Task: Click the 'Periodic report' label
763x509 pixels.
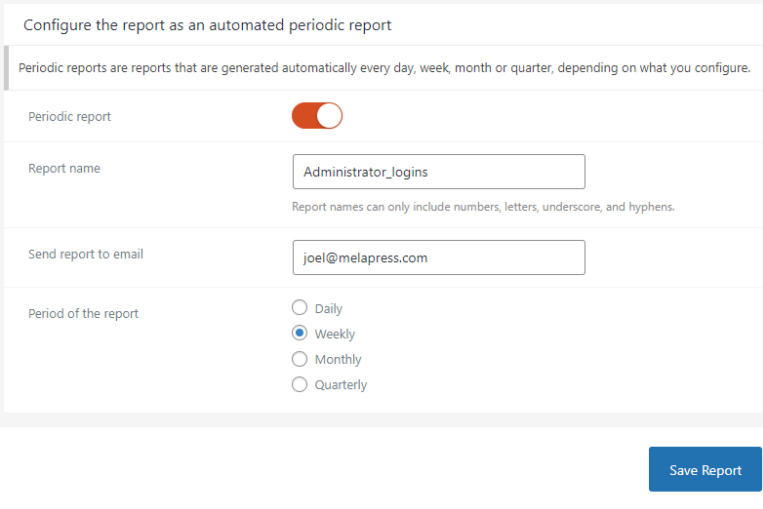Action: 70,116
